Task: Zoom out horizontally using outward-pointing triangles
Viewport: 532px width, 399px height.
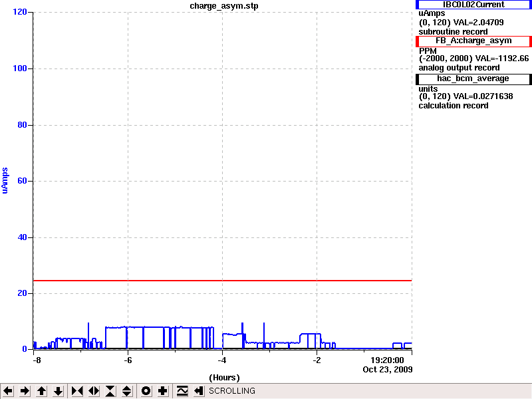Action: click(x=94, y=391)
